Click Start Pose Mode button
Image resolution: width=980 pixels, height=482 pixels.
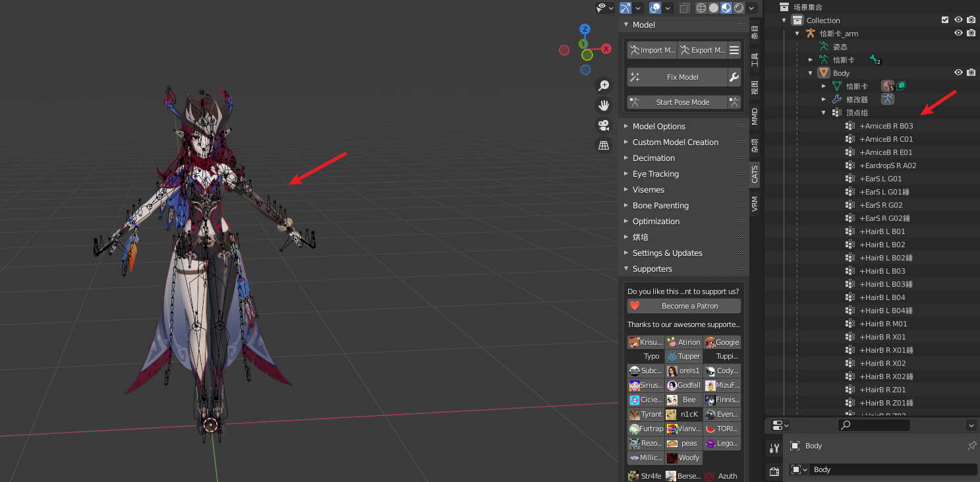(677, 102)
